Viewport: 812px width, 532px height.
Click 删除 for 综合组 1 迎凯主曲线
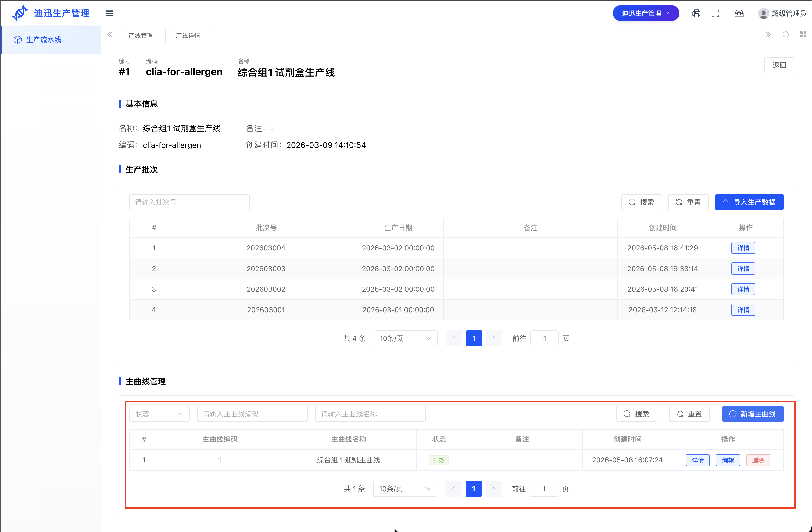758,460
